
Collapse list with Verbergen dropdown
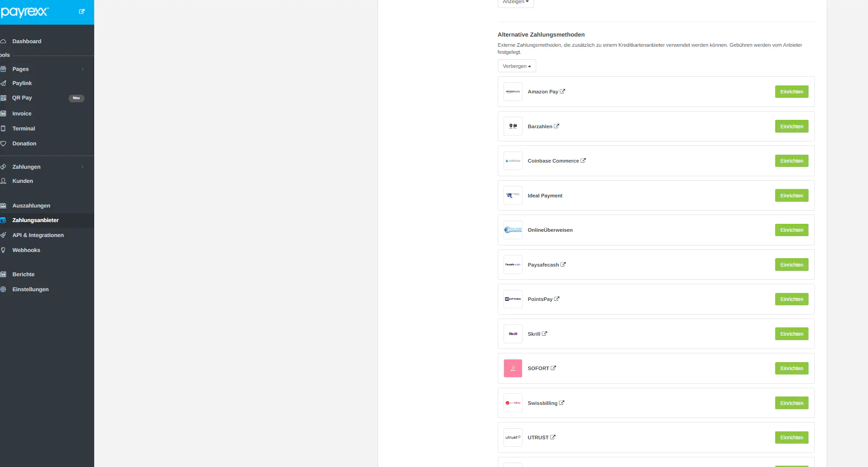tap(517, 66)
